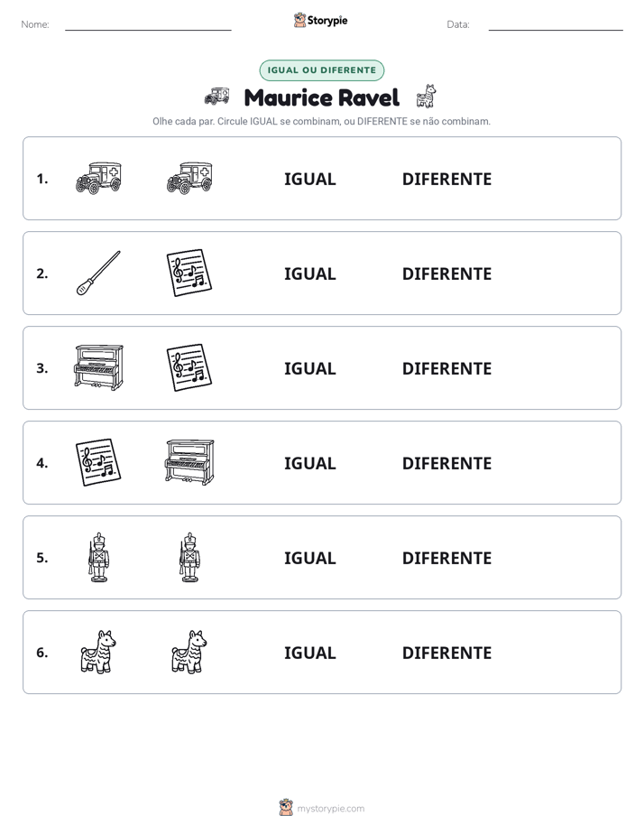The height and width of the screenshot is (834, 644).
Task: Choose DIFERENTE for row 4
Action: tap(446, 463)
